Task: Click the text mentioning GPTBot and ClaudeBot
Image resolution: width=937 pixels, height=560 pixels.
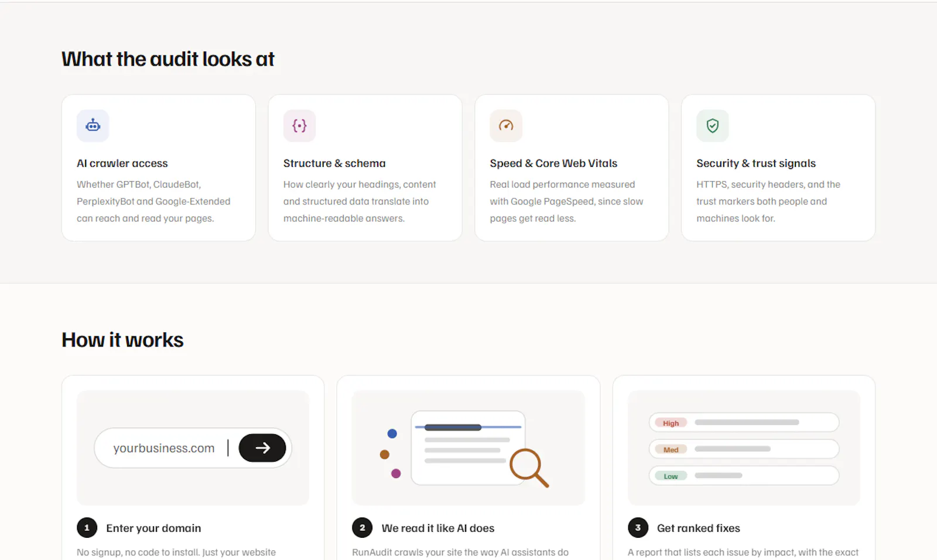Action: [153, 201]
